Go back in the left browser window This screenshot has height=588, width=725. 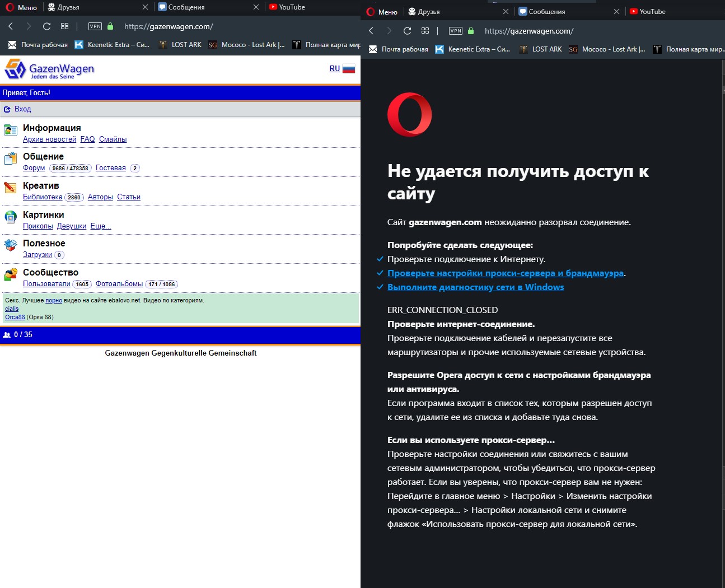(x=11, y=26)
